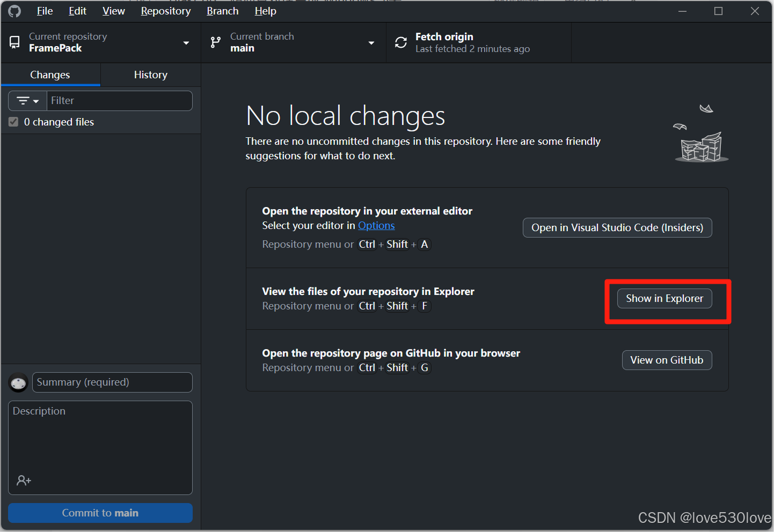Click the Show in Explorer button
Viewport: 774px width, 532px height.
665,298
